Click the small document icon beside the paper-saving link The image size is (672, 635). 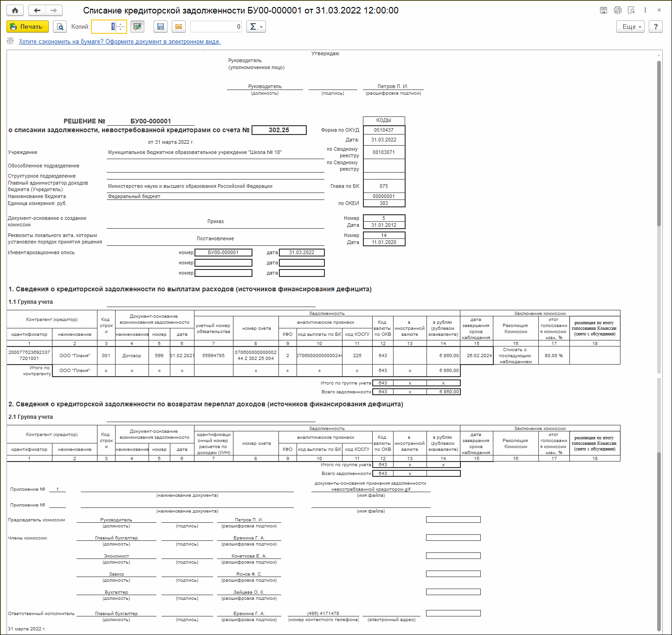(11, 41)
